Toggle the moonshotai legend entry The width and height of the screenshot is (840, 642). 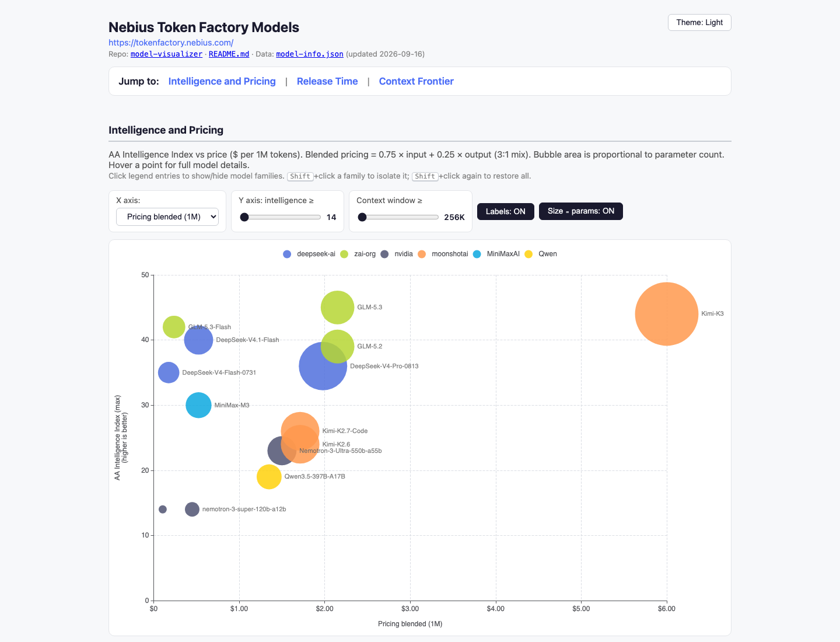[x=443, y=254]
